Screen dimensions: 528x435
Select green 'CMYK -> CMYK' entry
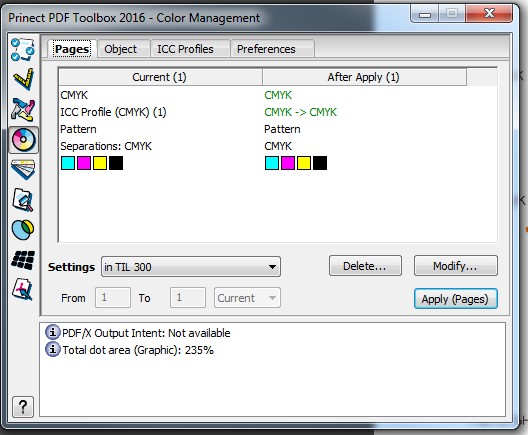coord(300,112)
